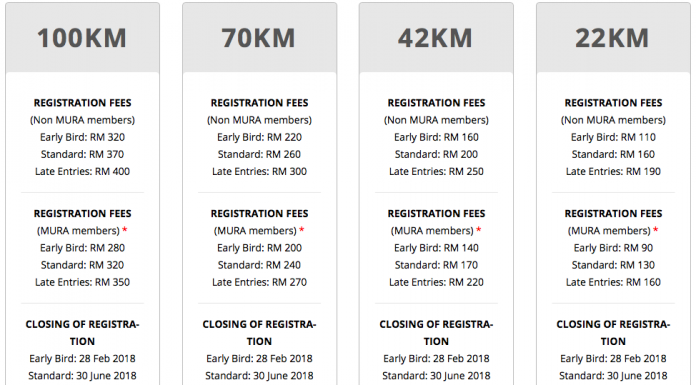Screen dimensions: 696x385
Task: Click red asterisk in 70KM MURA members line
Action: coord(302,230)
